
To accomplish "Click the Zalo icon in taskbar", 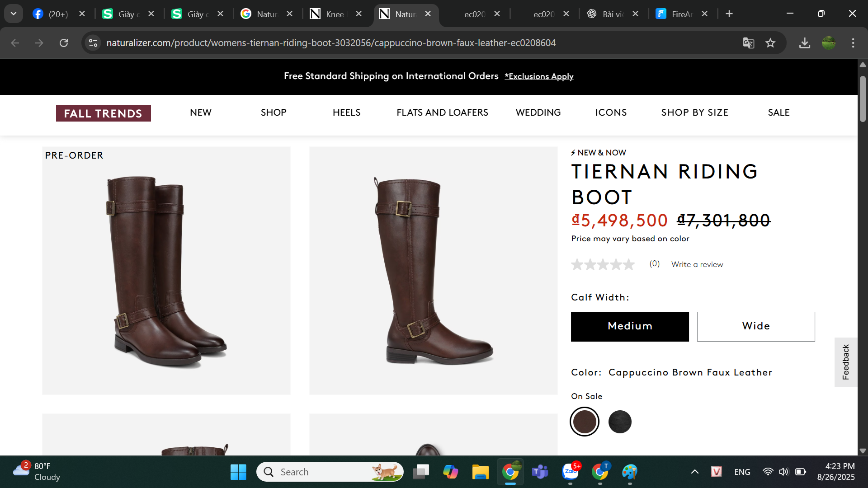I will [570, 472].
